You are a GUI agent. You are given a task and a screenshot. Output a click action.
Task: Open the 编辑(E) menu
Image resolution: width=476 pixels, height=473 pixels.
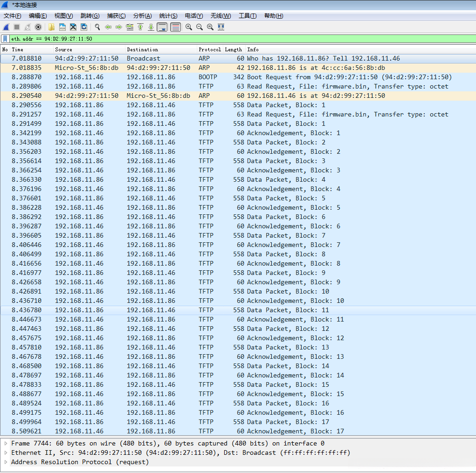point(38,16)
